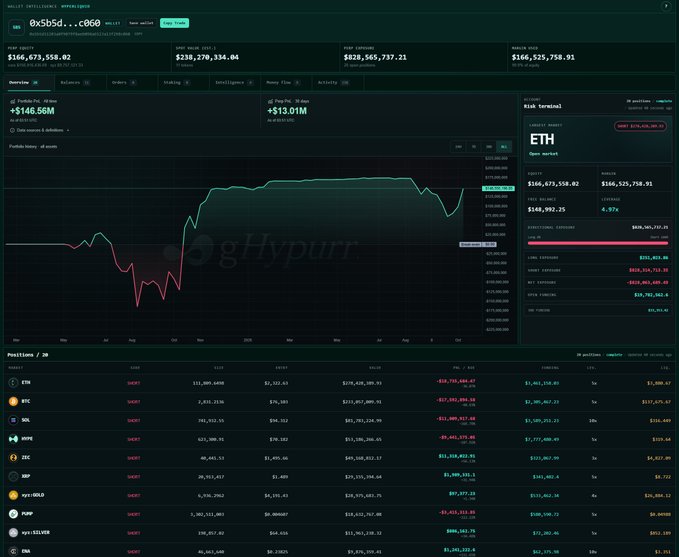The width and height of the screenshot is (679, 557).
Task: Copy the full wallet address
Action: 138,34
